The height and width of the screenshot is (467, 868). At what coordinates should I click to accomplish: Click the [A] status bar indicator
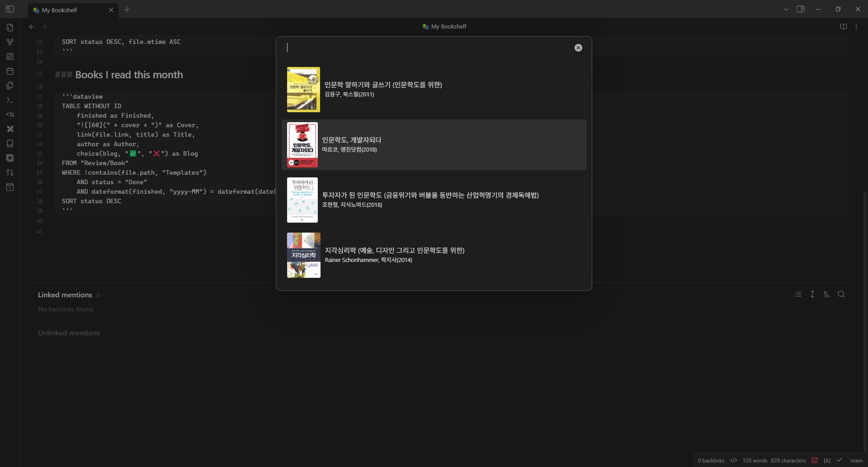(x=827, y=461)
